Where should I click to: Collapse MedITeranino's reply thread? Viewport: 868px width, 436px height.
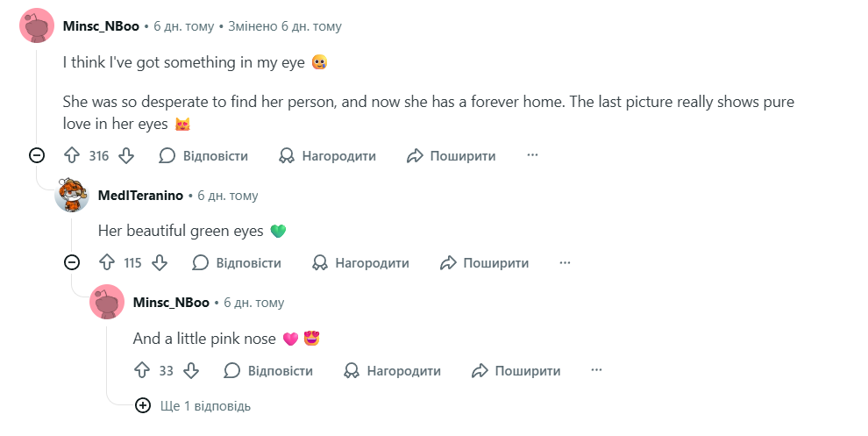(73, 262)
